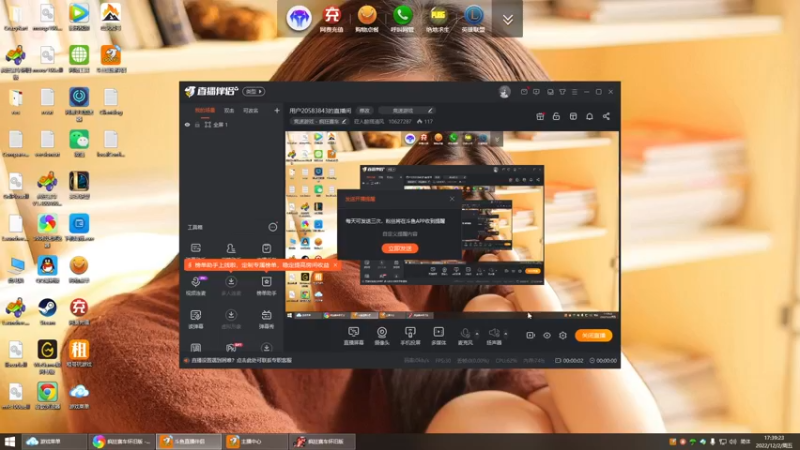Toggle the lock on the 全屏1 source
This screenshot has height=450, width=800.
click(x=197, y=124)
